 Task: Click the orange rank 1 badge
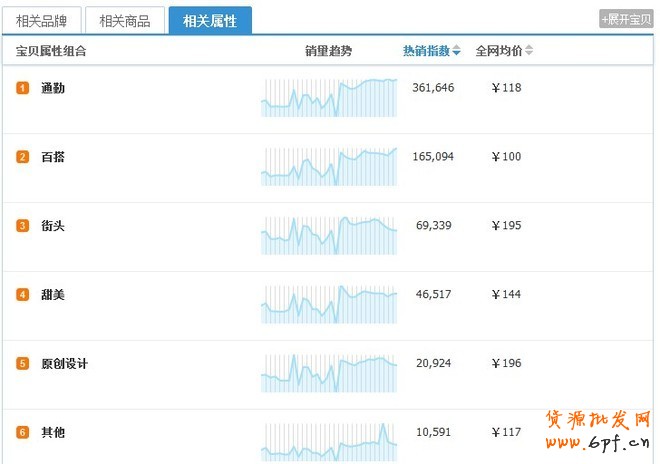coord(23,88)
